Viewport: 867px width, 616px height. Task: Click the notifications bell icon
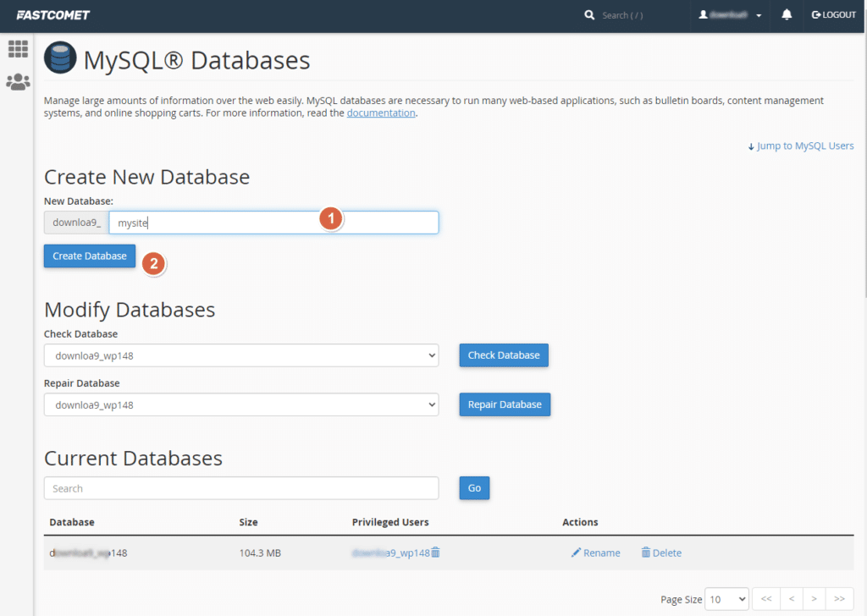(787, 15)
